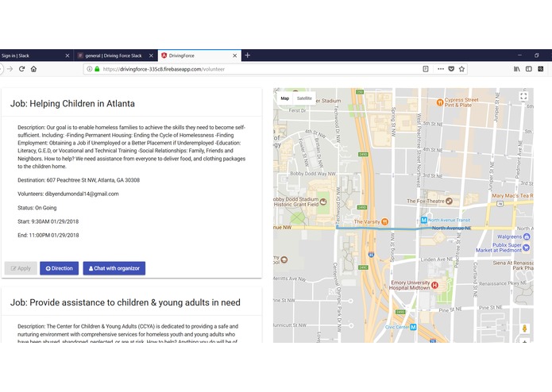This screenshot has height=392, width=552.
Task: Save page to Pocket icon
Action: click(451, 69)
